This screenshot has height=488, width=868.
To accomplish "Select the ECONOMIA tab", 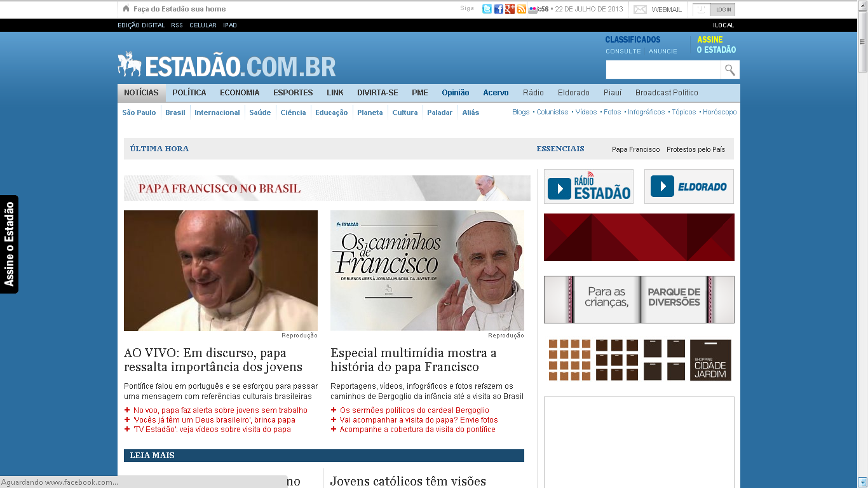I will 240,93.
